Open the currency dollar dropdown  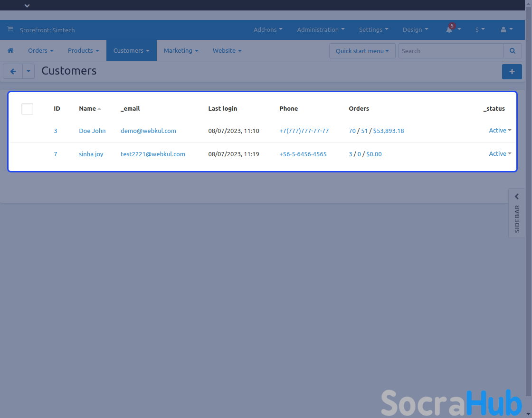[x=480, y=30]
